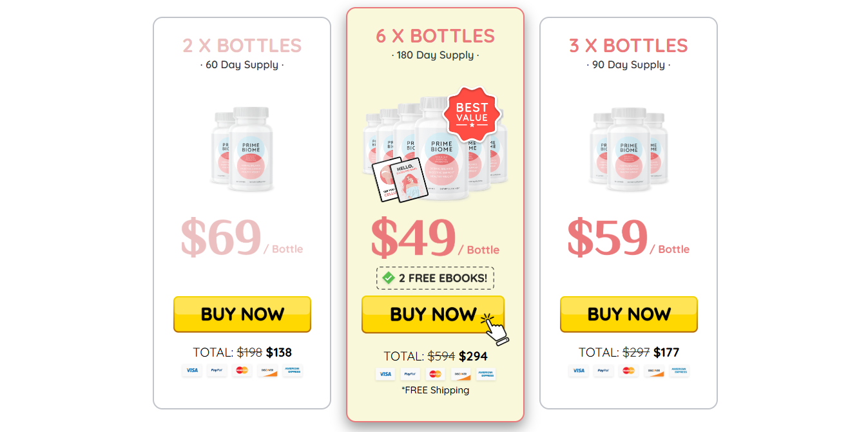Buy the 2 bottles package now
This screenshot has height=432, width=868.
(x=242, y=314)
